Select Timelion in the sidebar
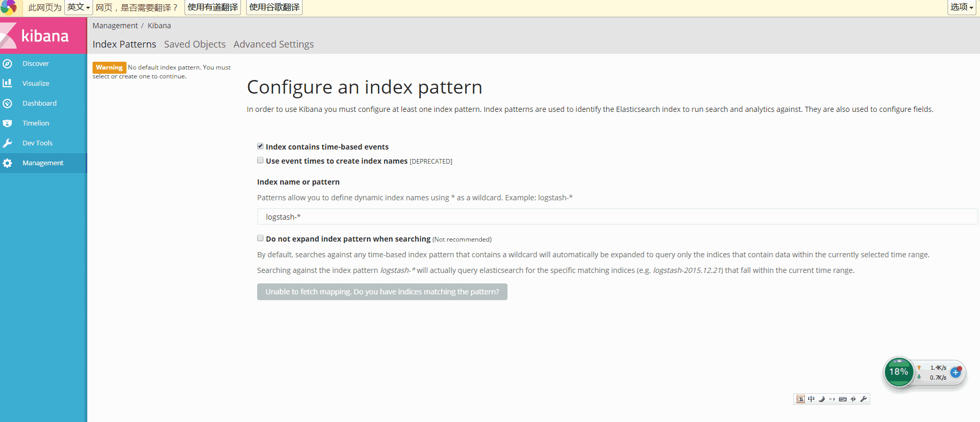This screenshot has width=980, height=422. click(36, 123)
